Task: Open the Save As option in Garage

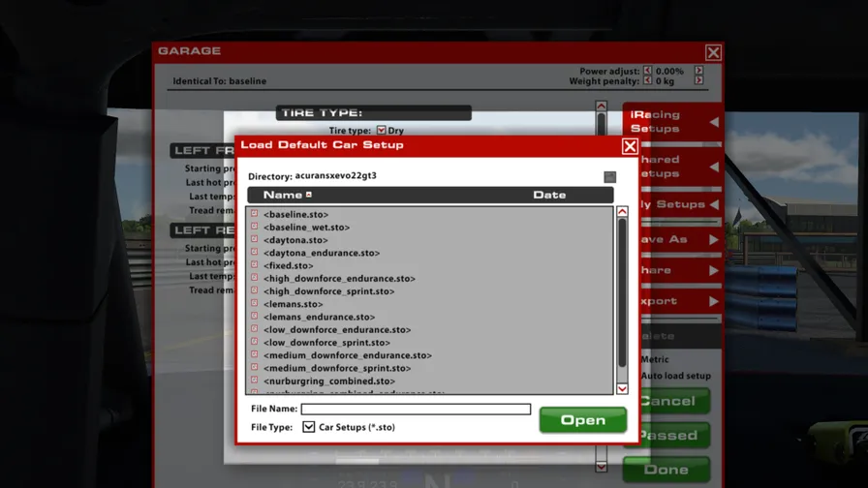Action: (x=681, y=239)
